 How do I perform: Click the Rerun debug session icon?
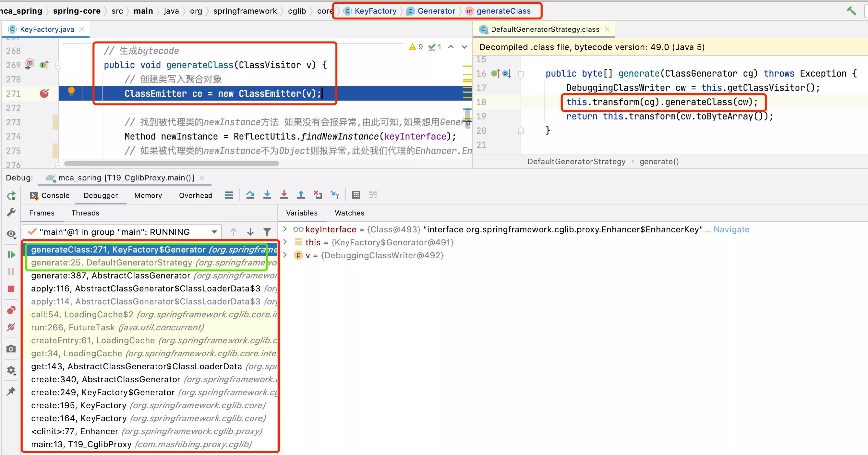(x=11, y=195)
